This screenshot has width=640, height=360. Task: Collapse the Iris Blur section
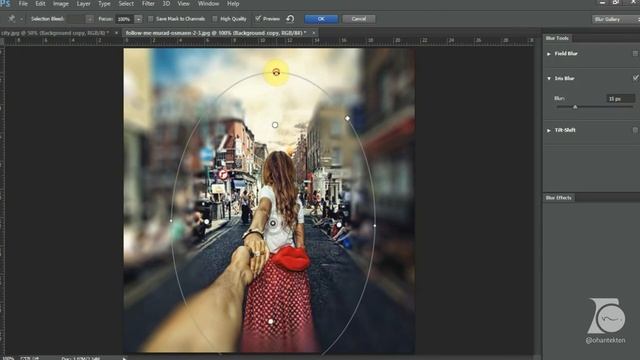tap(549, 78)
